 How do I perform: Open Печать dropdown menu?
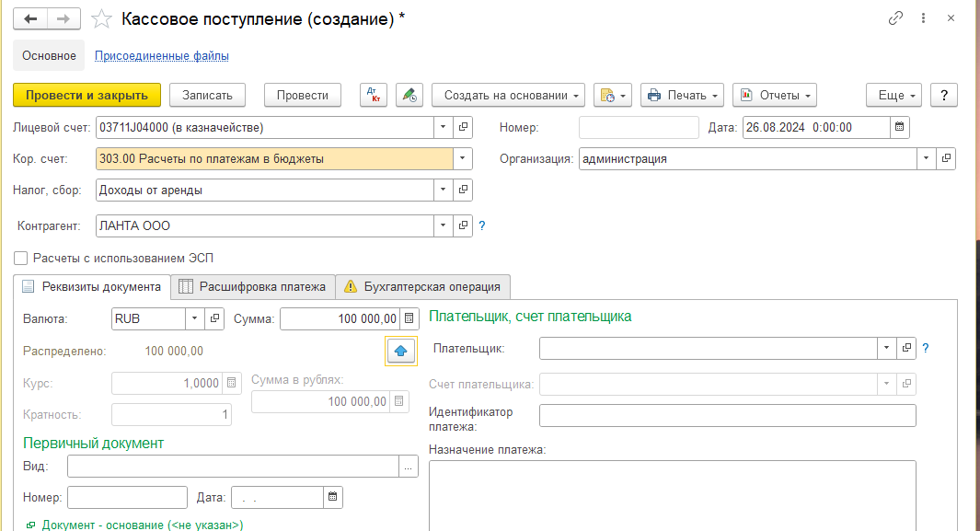pos(682,95)
